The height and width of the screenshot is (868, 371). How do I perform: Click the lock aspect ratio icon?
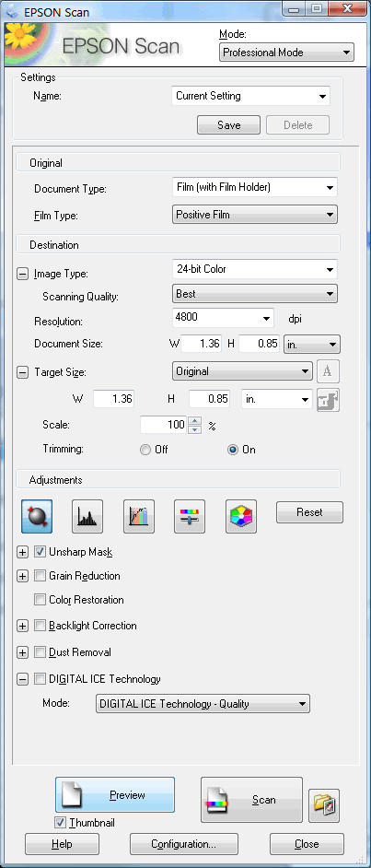coord(328,400)
